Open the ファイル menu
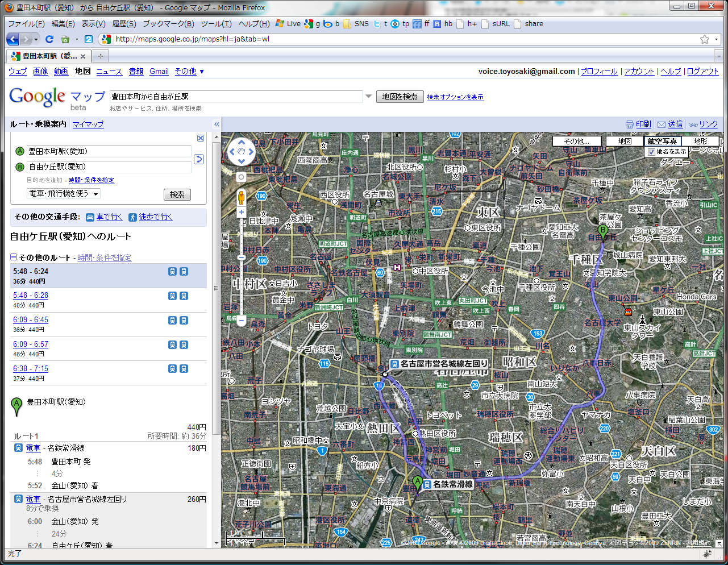 (26, 24)
